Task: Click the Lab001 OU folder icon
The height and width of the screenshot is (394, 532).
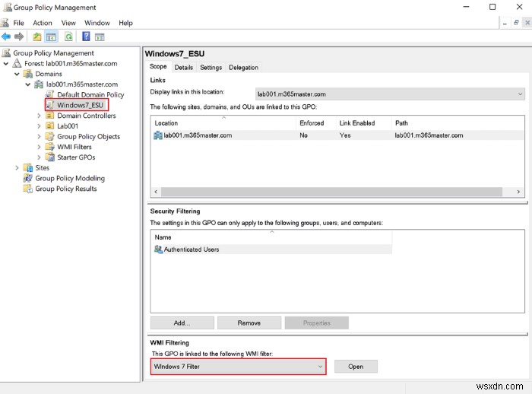Action: click(x=49, y=126)
